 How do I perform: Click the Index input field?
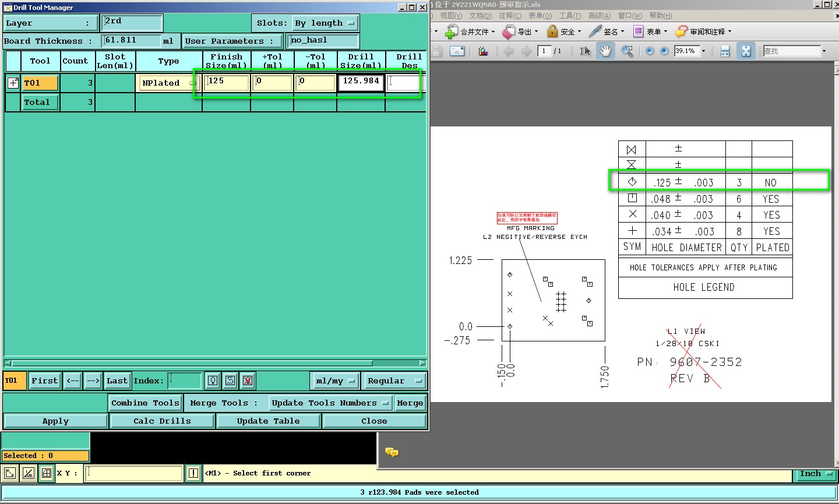tap(184, 380)
